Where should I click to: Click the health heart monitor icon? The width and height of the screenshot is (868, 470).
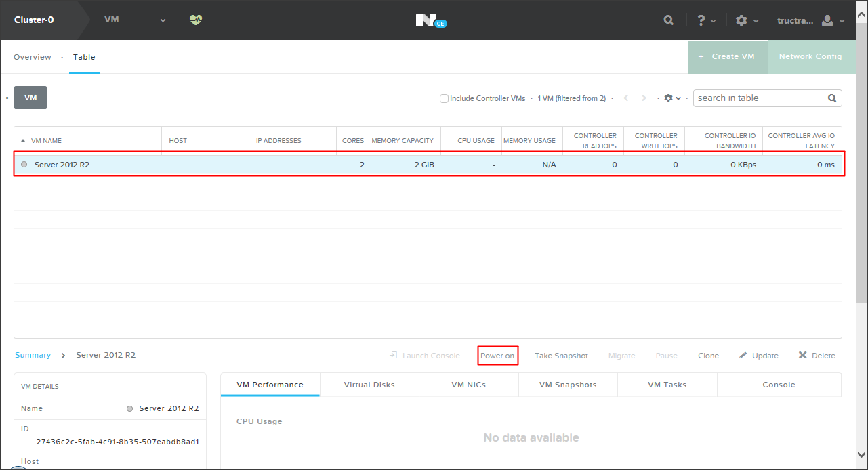click(x=196, y=20)
